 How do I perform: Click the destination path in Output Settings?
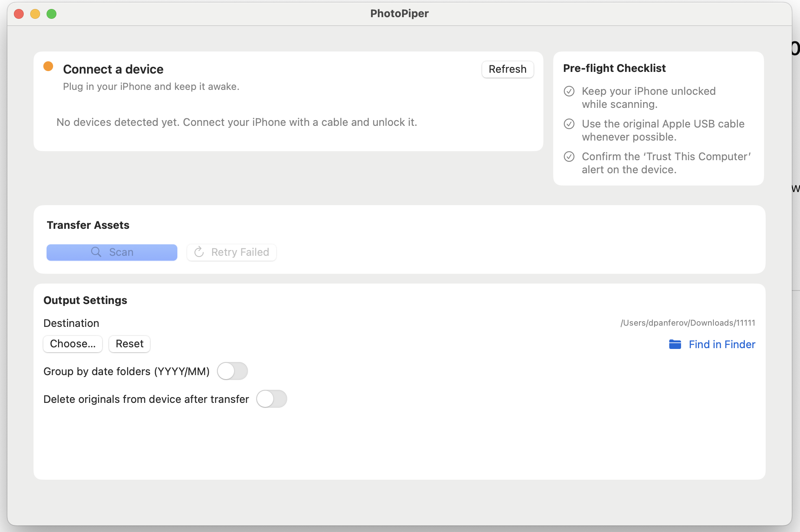pos(688,322)
